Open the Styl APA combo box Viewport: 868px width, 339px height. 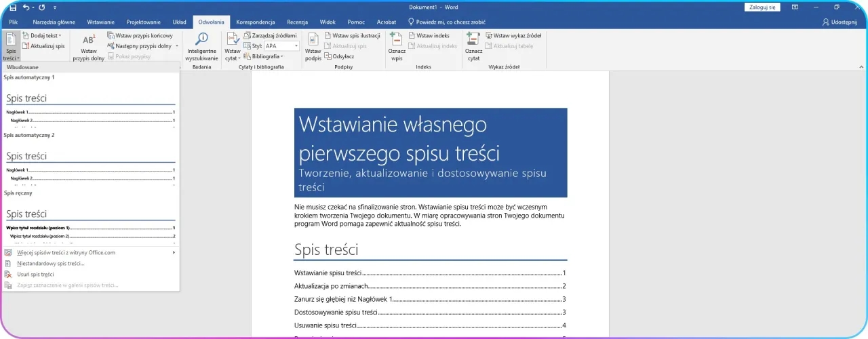pyautogui.click(x=281, y=46)
